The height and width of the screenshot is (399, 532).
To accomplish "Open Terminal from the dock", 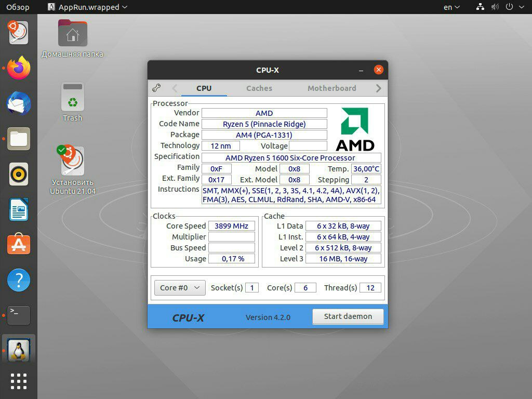I will (x=19, y=315).
